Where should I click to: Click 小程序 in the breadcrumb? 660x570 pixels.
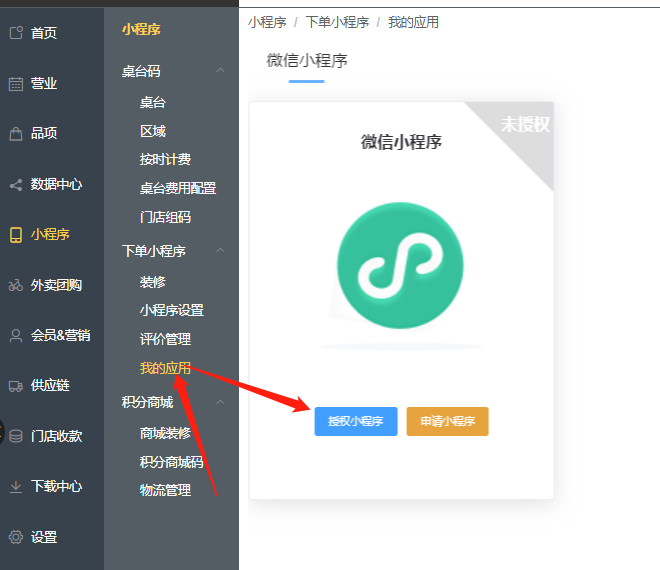tap(267, 22)
